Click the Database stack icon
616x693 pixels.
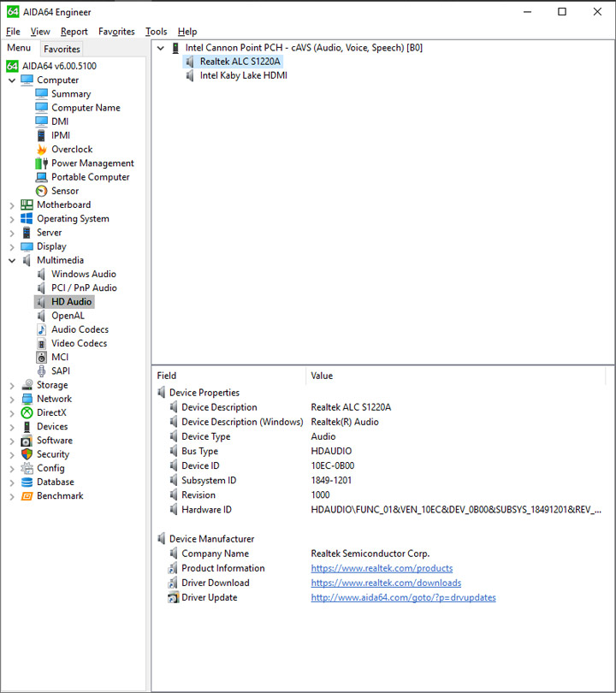[27, 482]
